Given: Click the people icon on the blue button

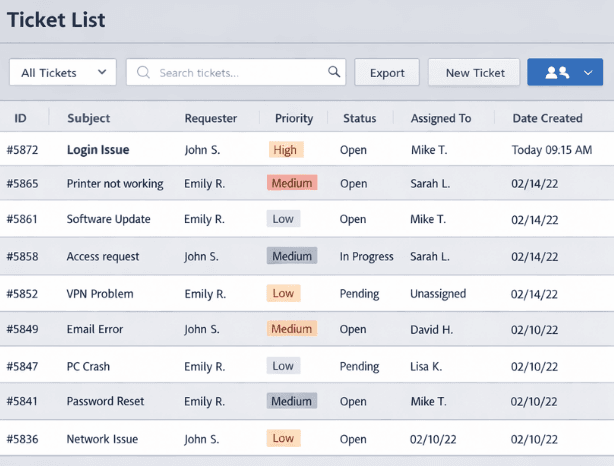Looking at the screenshot, I should [x=556, y=72].
